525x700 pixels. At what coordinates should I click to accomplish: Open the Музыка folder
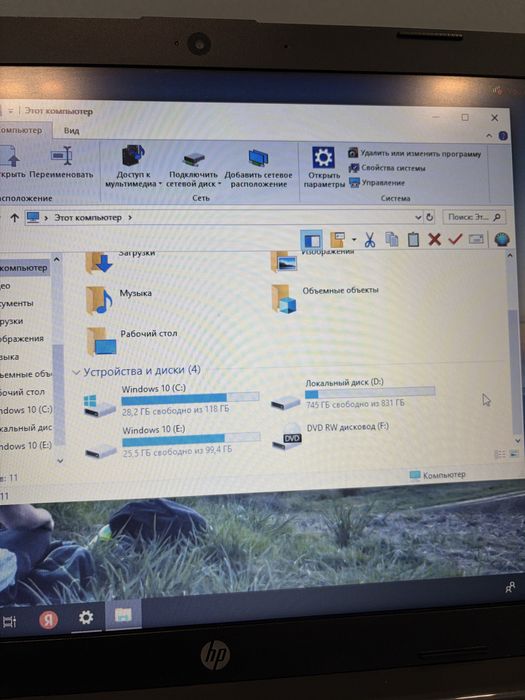point(119,300)
